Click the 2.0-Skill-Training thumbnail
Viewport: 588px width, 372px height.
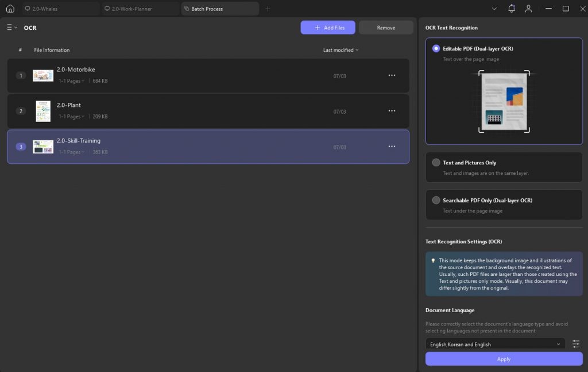(43, 147)
